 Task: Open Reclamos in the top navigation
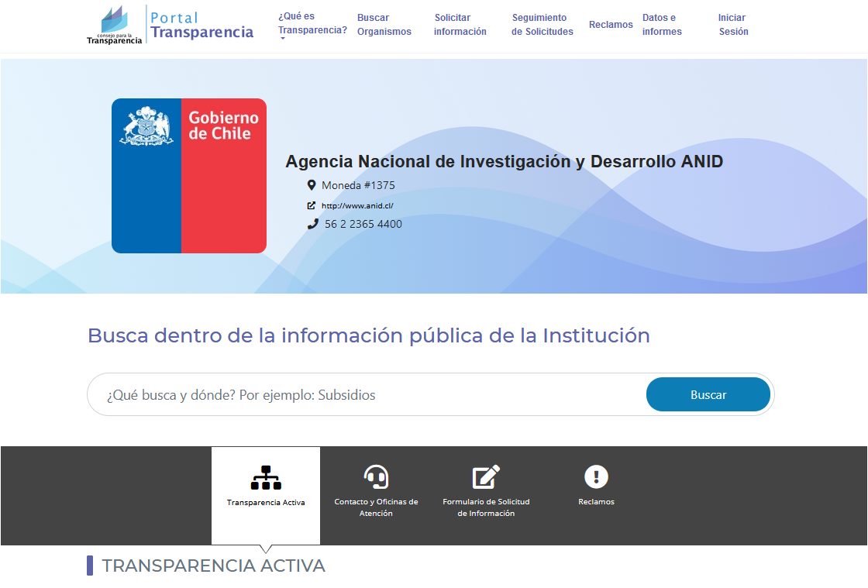click(611, 25)
